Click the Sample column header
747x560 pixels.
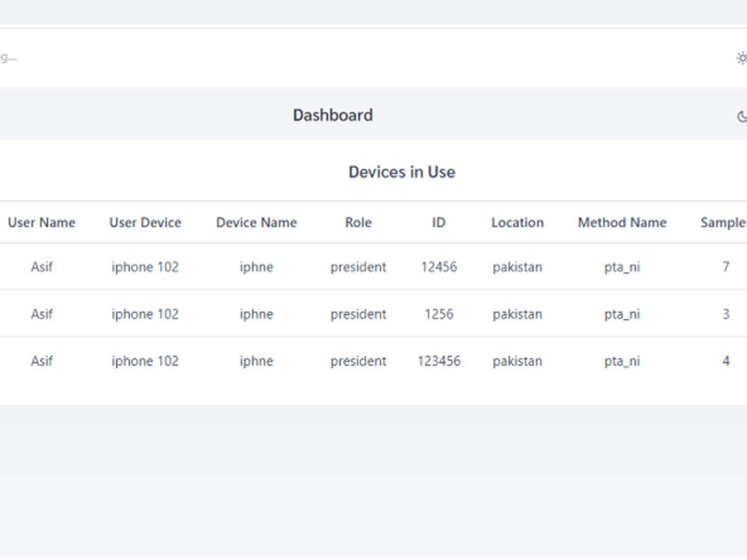[722, 223]
